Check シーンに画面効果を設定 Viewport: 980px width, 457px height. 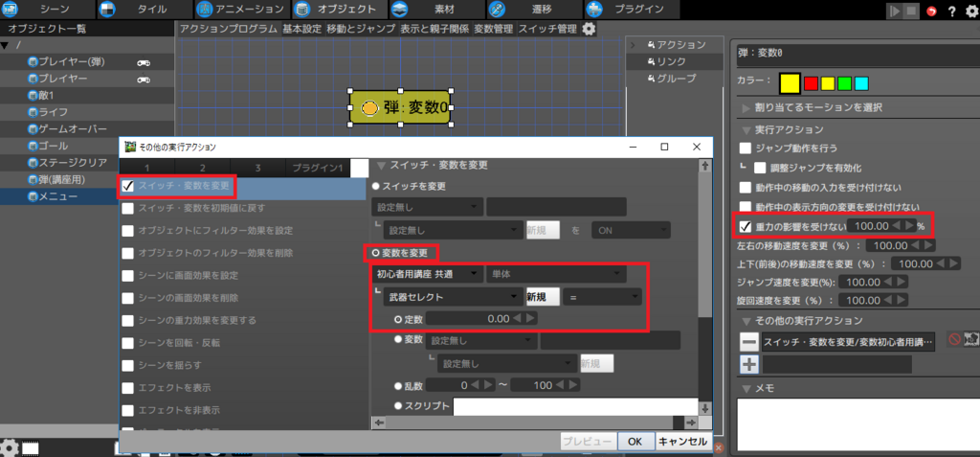click(x=127, y=276)
